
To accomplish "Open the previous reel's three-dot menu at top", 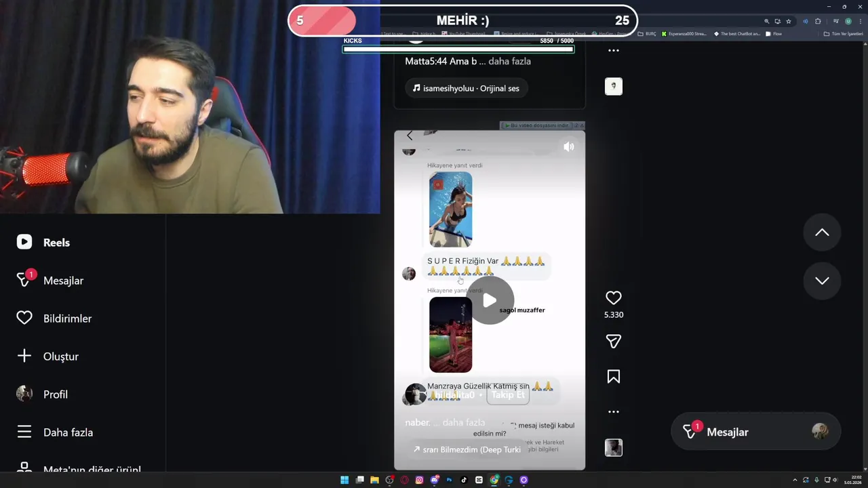I will coord(614,50).
